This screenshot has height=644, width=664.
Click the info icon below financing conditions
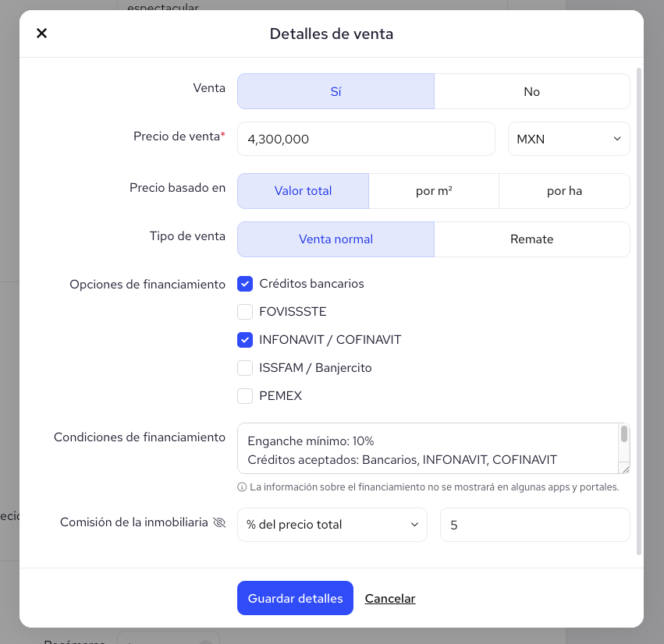click(x=242, y=487)
